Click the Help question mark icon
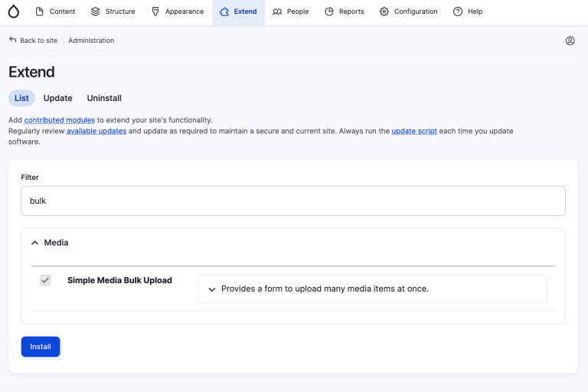 tap(458, 11)
